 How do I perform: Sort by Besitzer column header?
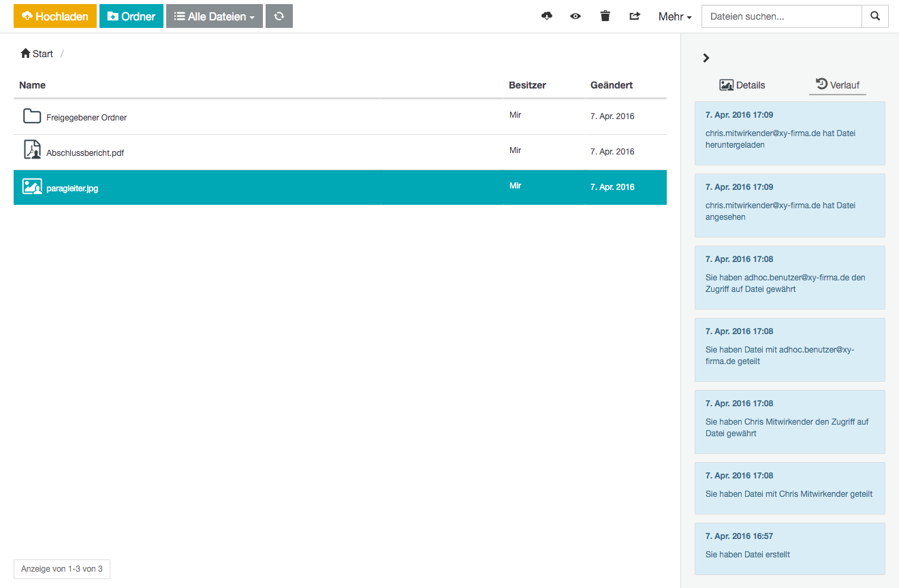[x=527, y=85]
